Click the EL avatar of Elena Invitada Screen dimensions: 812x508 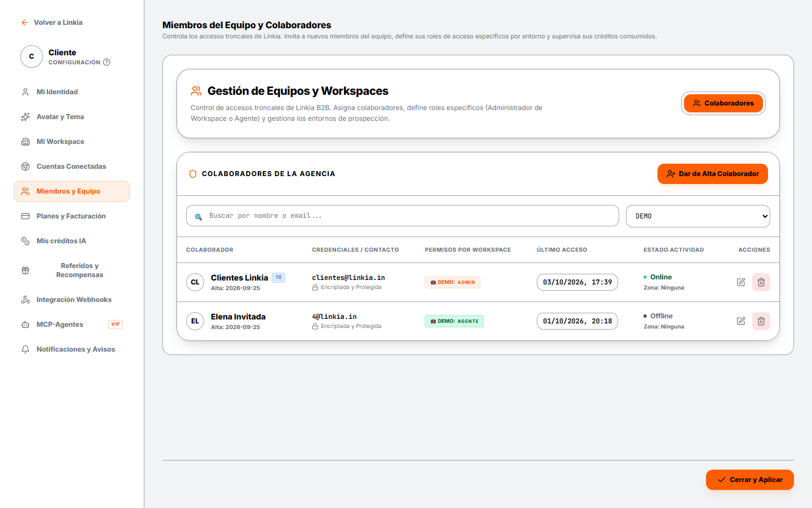pyautogui.click(x=195, y=321)
